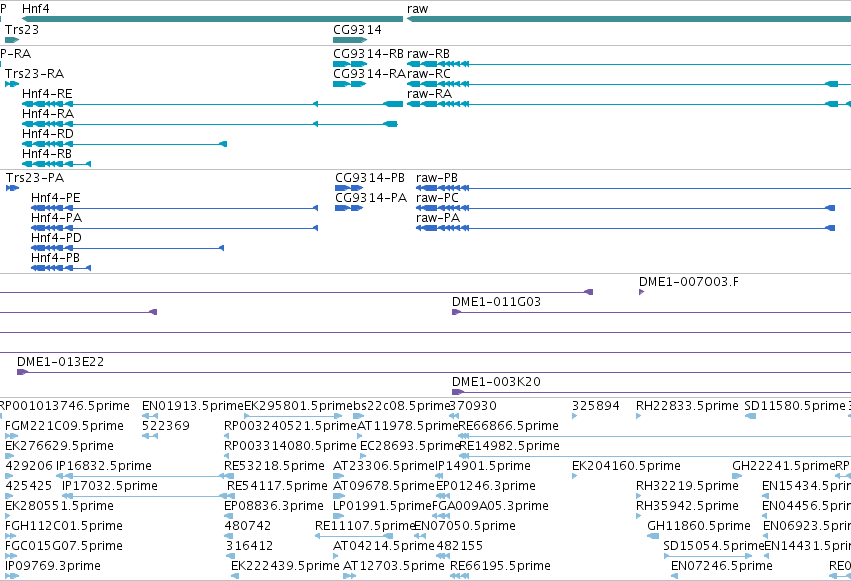Click the CG9314-RB transcript

click(x=350, y=64)
